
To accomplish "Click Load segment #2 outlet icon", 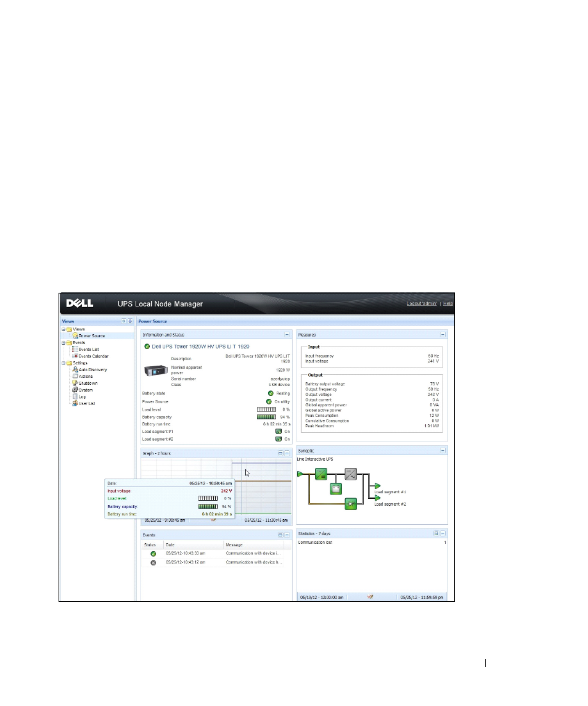I will [279, 439].
